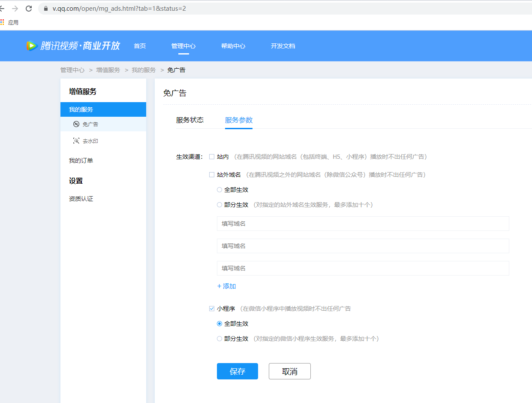Select 部分生效 under 小程序

point(219,339)
